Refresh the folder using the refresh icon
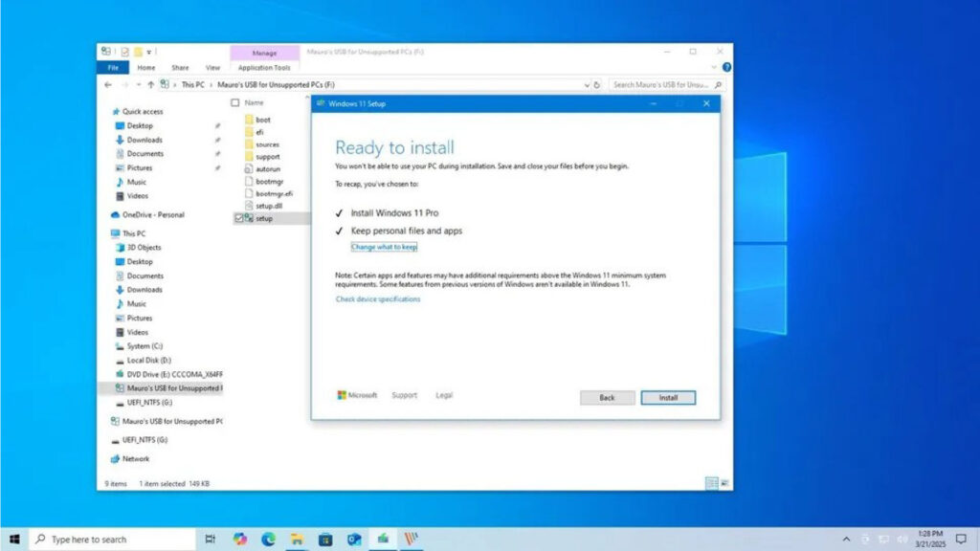 pyautogui.click(x=597, y=85)
